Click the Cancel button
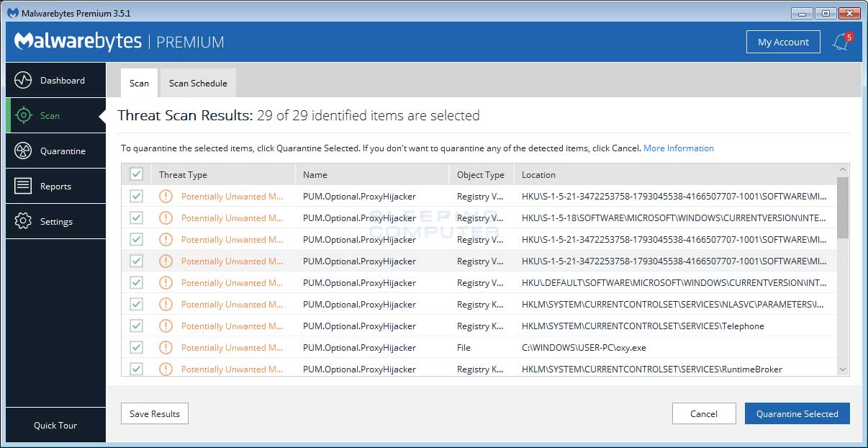 coord(703,413)
